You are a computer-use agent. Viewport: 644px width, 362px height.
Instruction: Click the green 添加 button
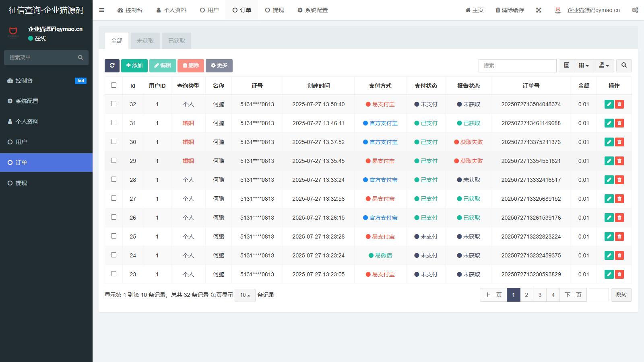click(134, 66)
